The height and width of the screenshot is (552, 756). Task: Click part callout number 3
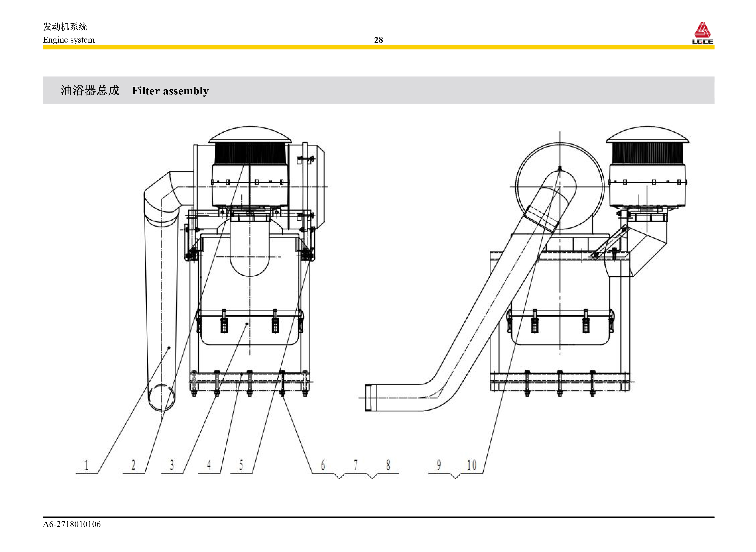click(x=172, y=465)
